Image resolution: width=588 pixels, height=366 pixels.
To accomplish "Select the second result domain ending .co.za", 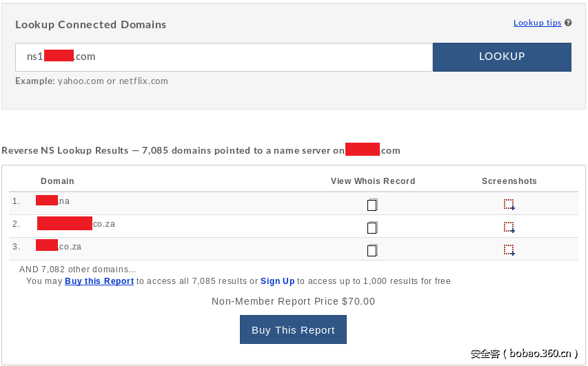I will pyautogui.click(x=76, y=224).
